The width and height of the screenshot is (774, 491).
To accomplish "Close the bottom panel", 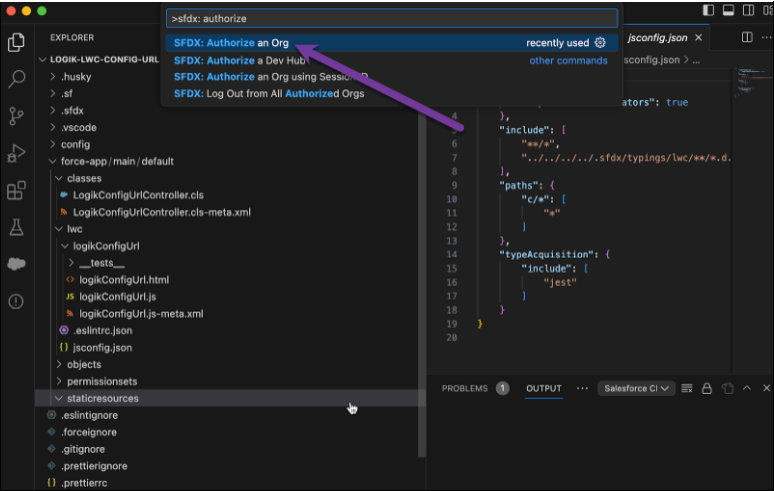I will [x=766, y=388].
